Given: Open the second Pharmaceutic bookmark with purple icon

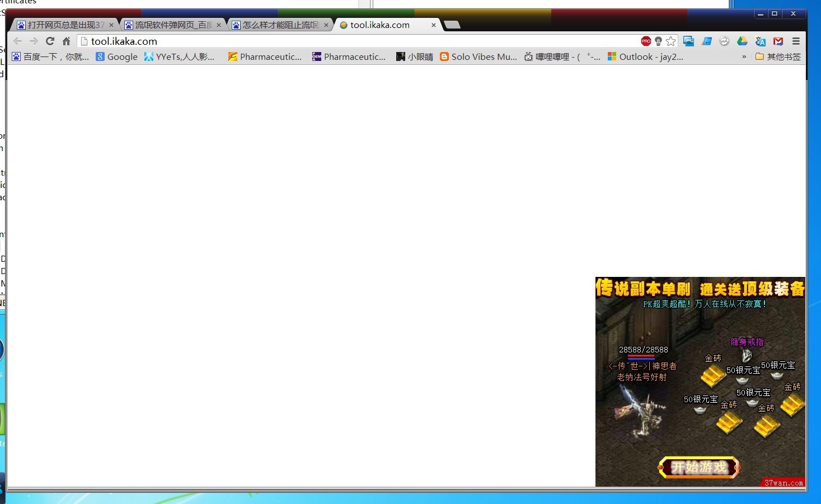Looking at the screenshot, I should [349, 56].
